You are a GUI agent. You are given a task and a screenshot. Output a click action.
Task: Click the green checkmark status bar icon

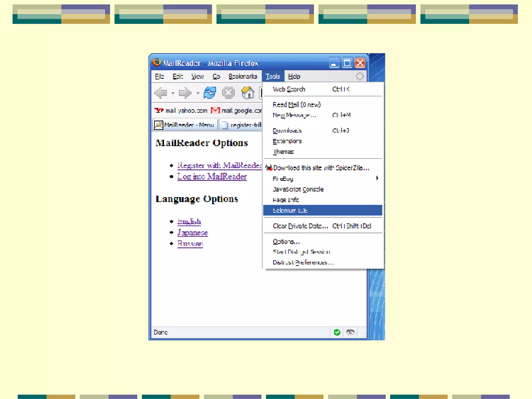point(337,332)
